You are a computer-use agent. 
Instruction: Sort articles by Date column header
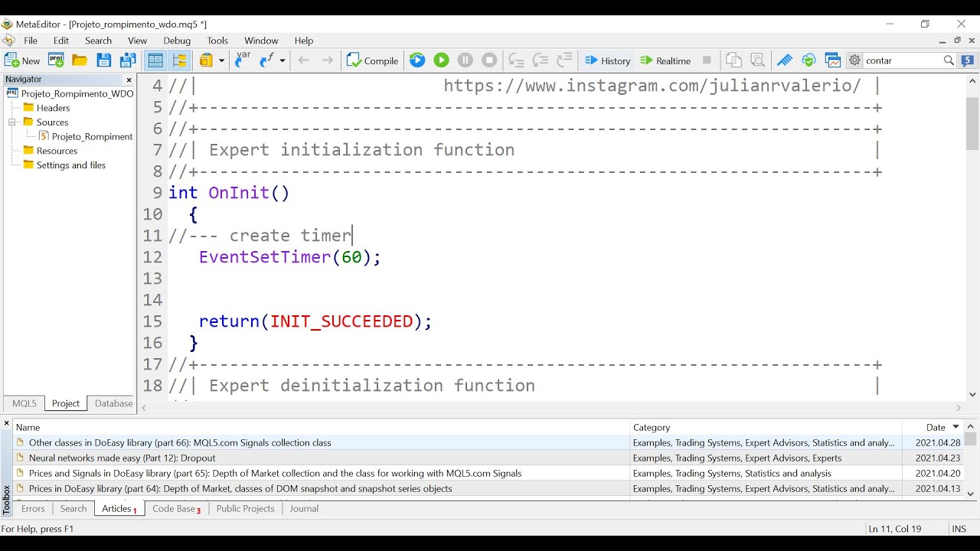click(x=933, y=427)
